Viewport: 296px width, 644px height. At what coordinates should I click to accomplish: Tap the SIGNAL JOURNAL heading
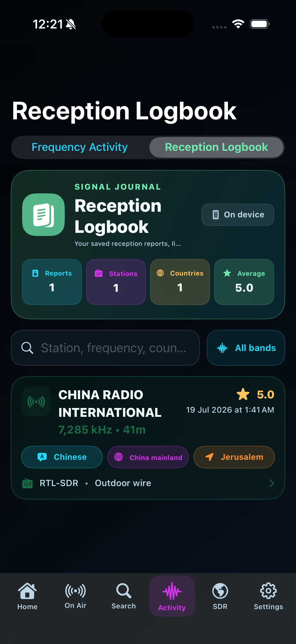(118, 187)
